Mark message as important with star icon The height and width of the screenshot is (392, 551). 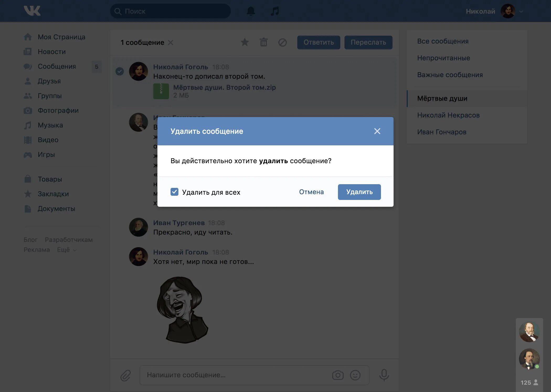[245, 42]
